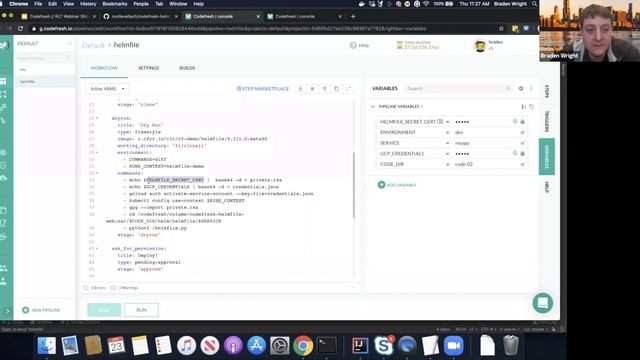Click the lock icon for HELMFILE_SECRET_CERT

pos(522,122)
